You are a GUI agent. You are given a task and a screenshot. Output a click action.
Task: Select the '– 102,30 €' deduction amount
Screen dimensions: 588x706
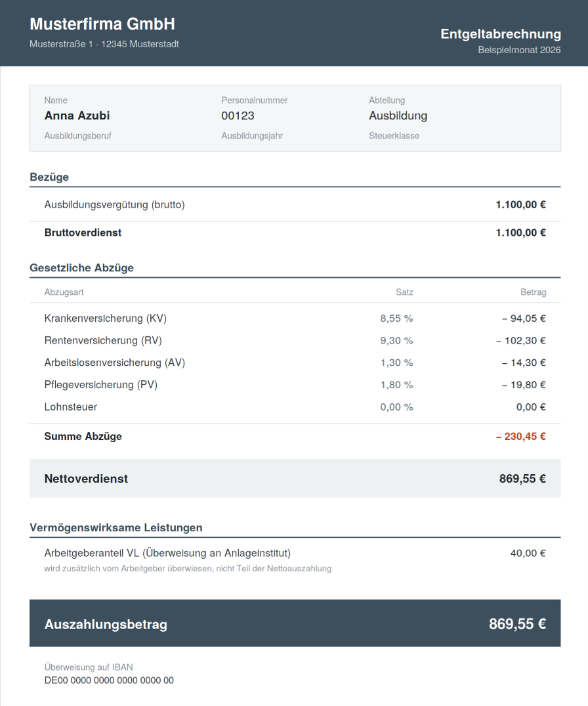521,340
